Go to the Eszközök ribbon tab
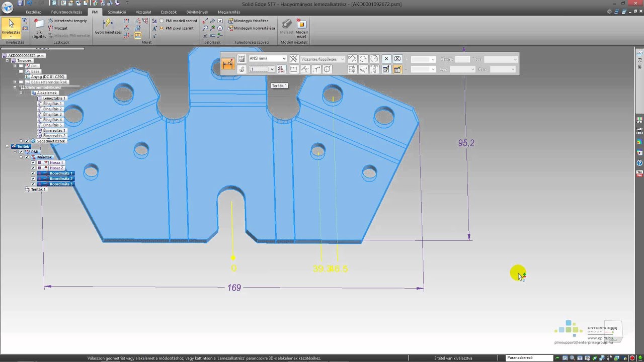Screen dimensions: 644x362 click(x=169, y=12)
